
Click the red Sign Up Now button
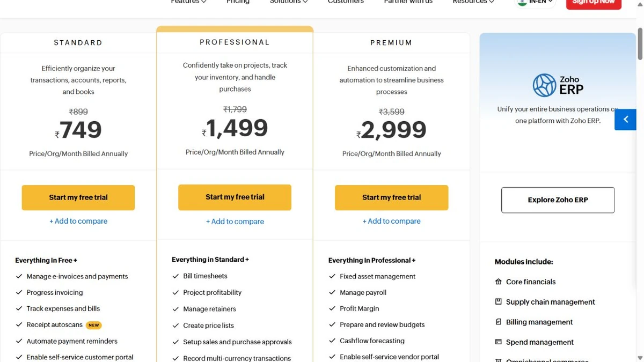[x=594, y=3]
